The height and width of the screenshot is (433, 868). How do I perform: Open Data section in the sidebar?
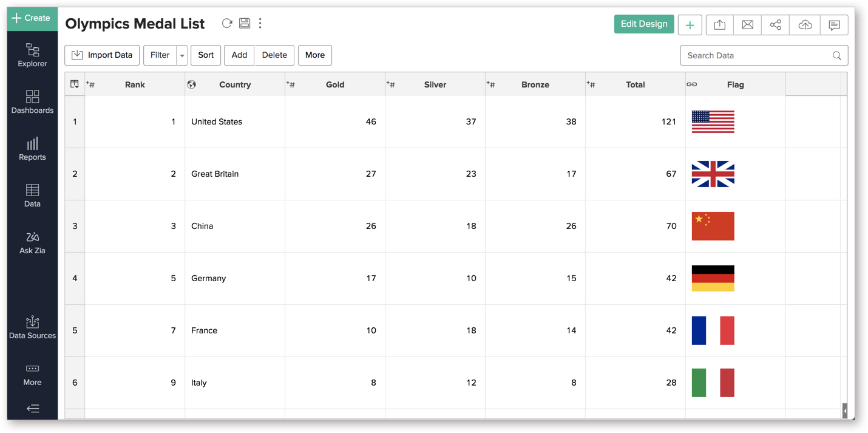pos(32,196)
